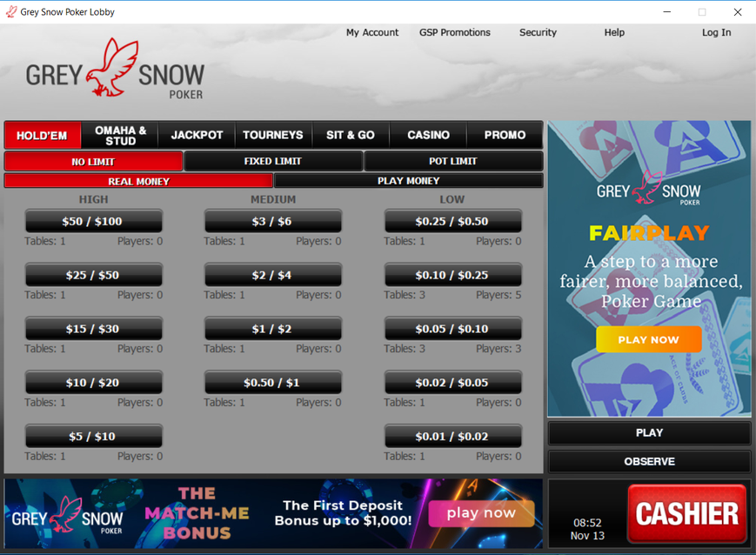Click the Grey Snow logo in the side banner
756x555 pixels.
point(648,189)
